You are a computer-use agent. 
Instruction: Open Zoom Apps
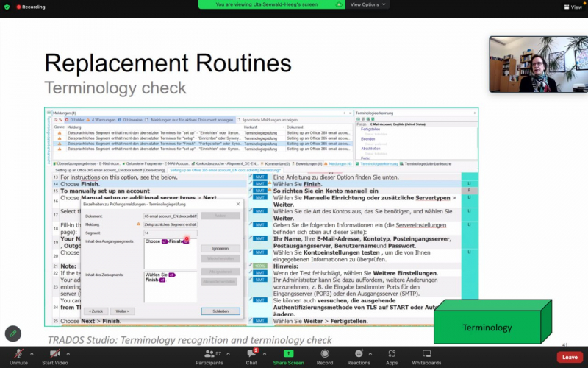(392, 357)
